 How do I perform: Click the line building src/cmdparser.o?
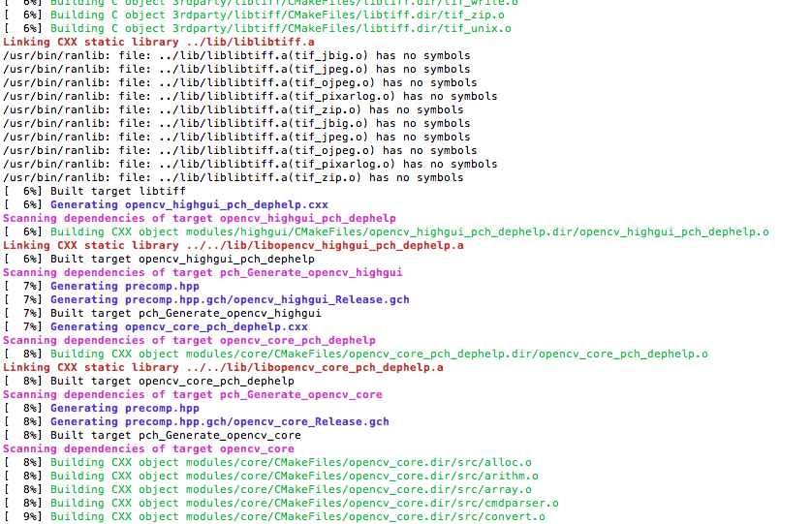click(281, 504)
